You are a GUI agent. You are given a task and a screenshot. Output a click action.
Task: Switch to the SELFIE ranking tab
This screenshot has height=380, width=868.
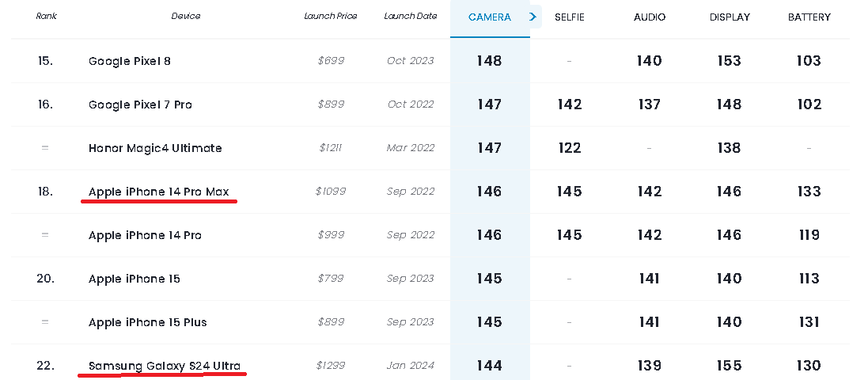569,17
